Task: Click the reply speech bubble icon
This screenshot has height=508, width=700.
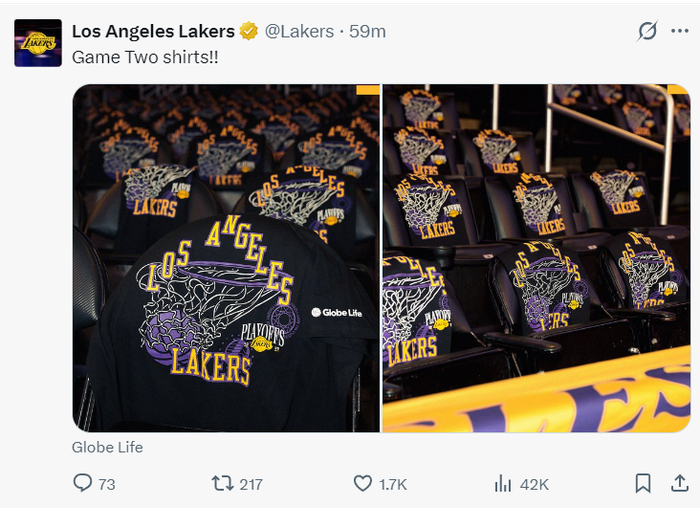Action: 83,484
